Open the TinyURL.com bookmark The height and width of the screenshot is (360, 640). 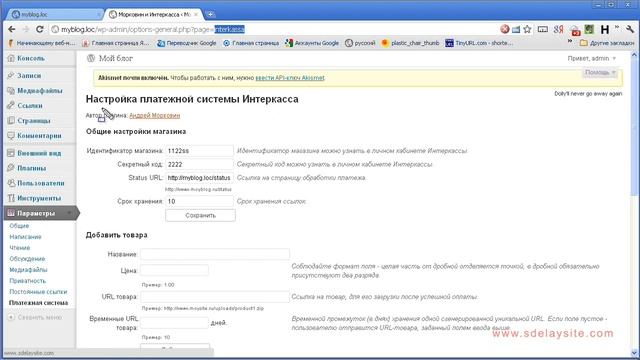(x=479, y=43)
